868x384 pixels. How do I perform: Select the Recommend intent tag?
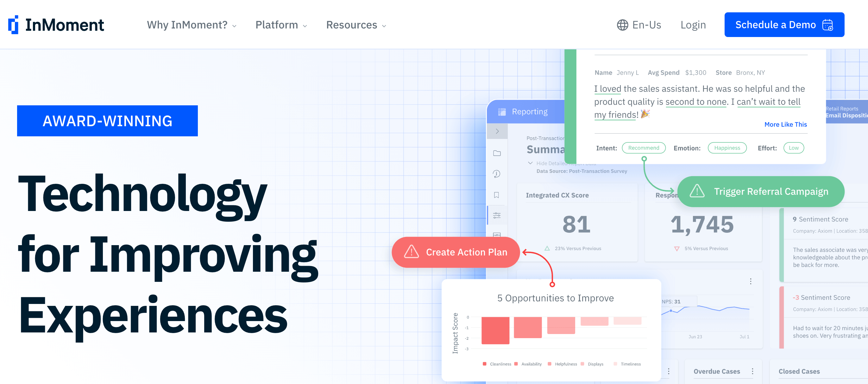click(x=643, y=148)
